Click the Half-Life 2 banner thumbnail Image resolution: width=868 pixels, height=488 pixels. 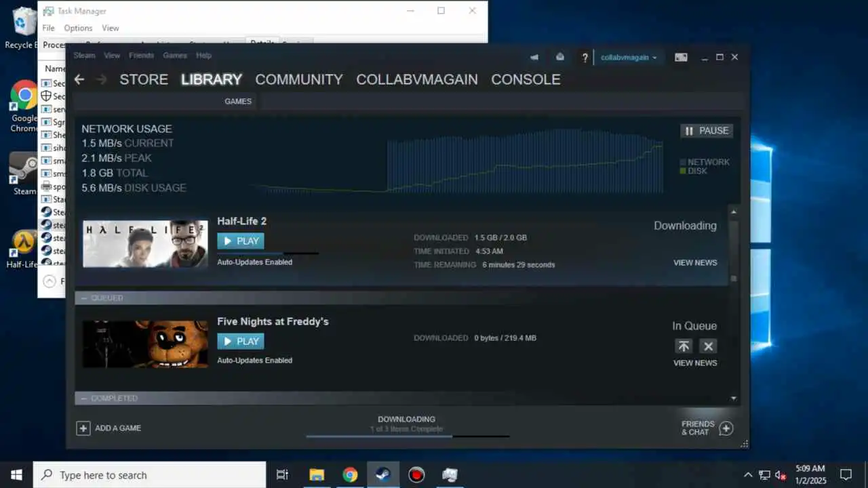pos(145,243)
